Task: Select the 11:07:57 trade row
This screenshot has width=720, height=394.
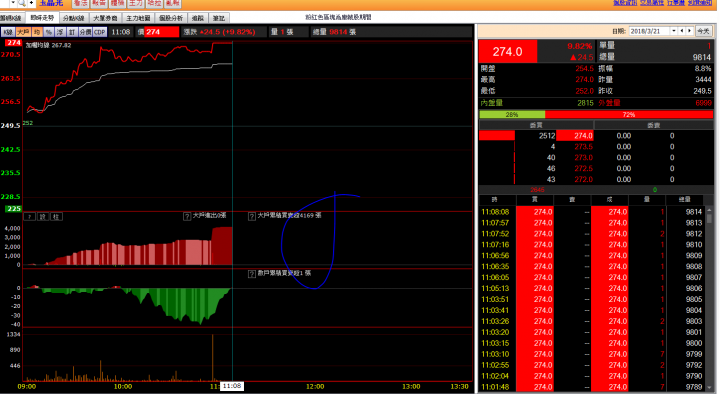Action: pos(591,223)
